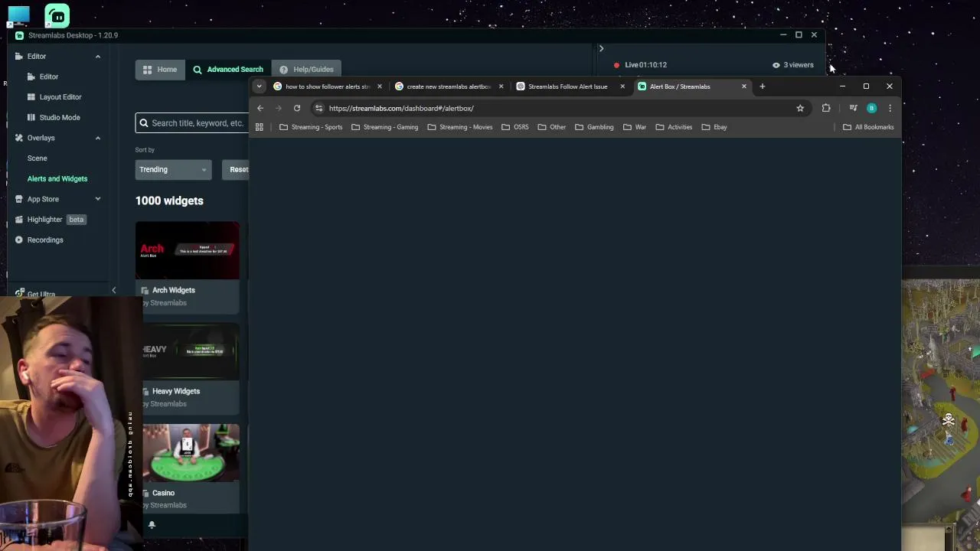Switch to 'create new streamlabs alertbox' tab
Image resolution: width=980 pixels, height=551 pixels.
[x=447, y=86]
